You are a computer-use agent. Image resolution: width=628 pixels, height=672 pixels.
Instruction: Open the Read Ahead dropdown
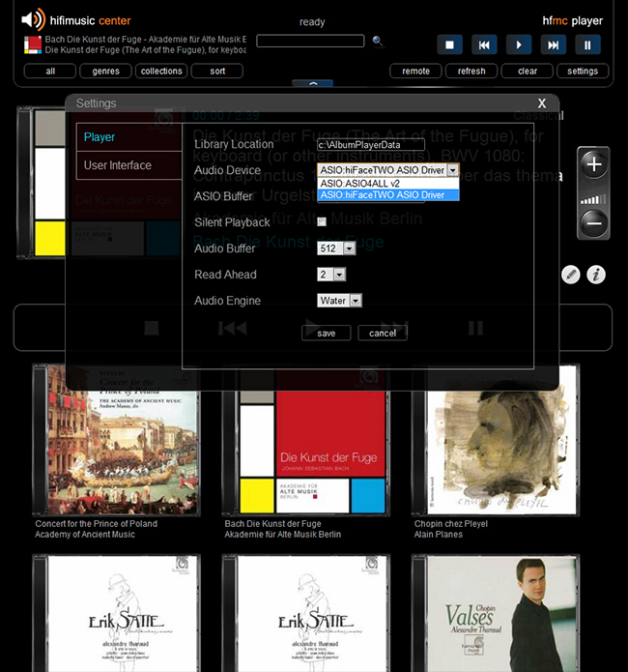[331, 275]
